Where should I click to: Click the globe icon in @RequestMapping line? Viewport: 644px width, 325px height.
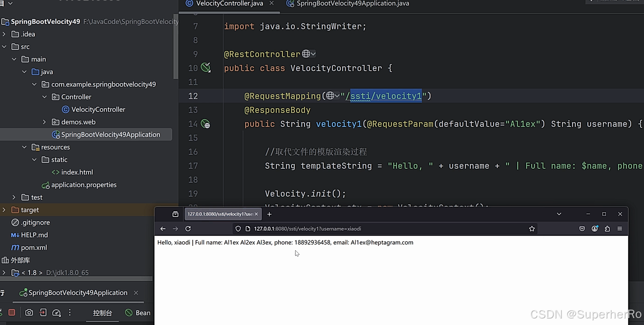(x=330, y=96)
